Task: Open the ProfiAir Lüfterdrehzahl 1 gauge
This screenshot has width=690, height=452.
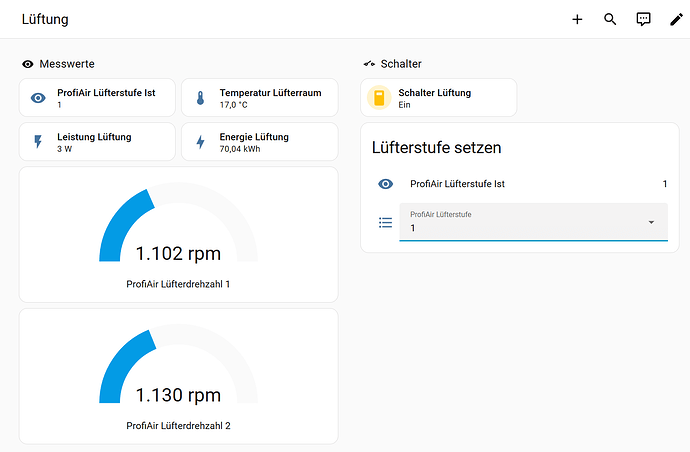Action: tap(179, 235)
